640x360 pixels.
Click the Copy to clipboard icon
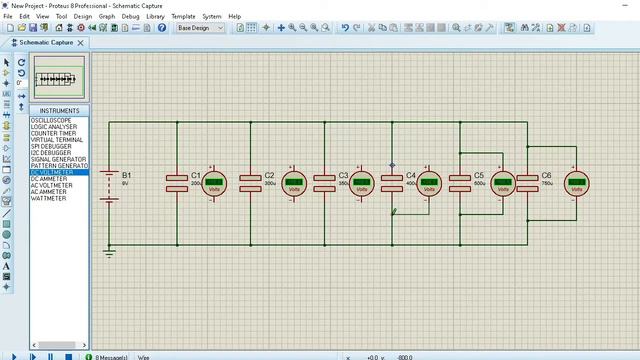click(x=382, y=28)
